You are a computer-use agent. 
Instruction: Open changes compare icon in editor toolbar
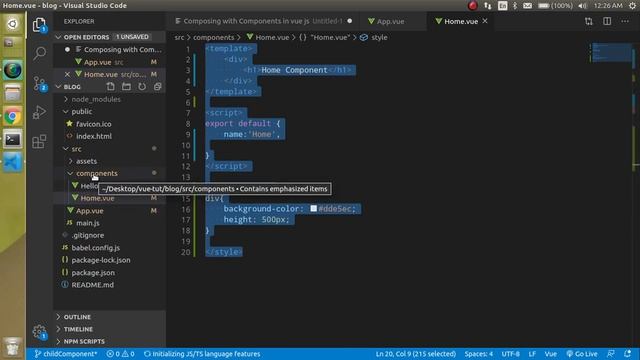589,21
